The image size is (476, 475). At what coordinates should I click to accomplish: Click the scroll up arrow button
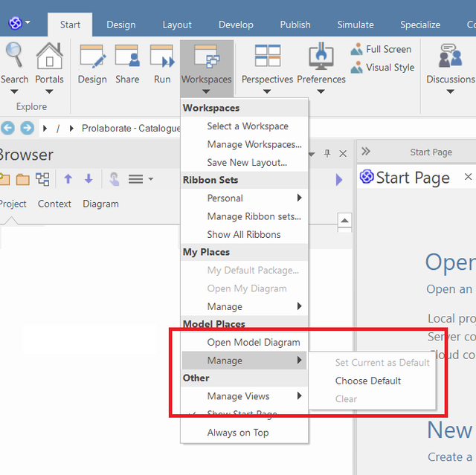tap(344, 220)
